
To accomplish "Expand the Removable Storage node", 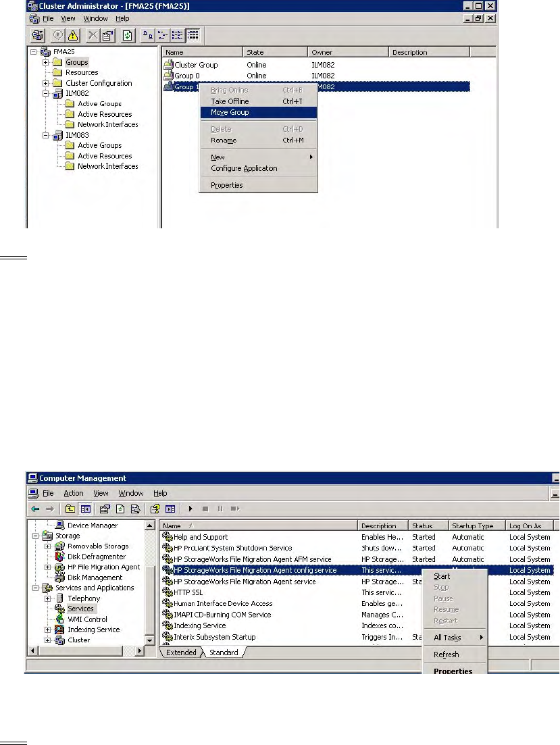I will pyautogui.click(x=47, y=546).
